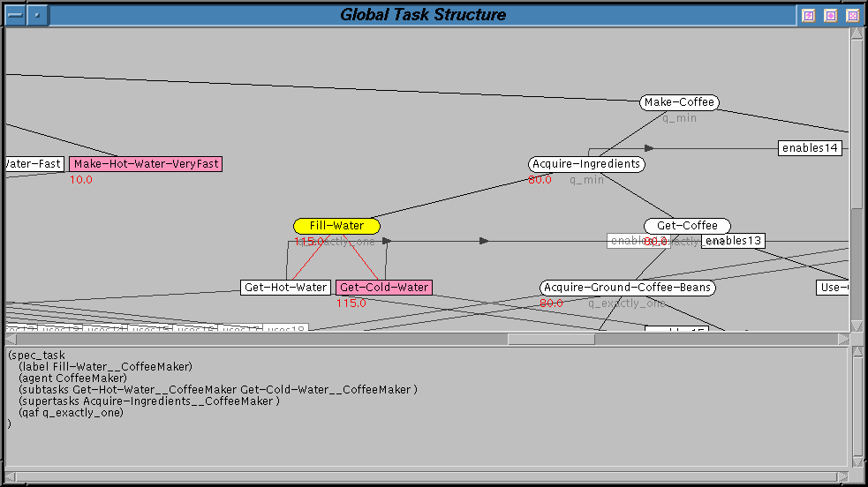868x487 pixels.
Task: Click the Global Task Structure title bar
Action: coord(423,15)
